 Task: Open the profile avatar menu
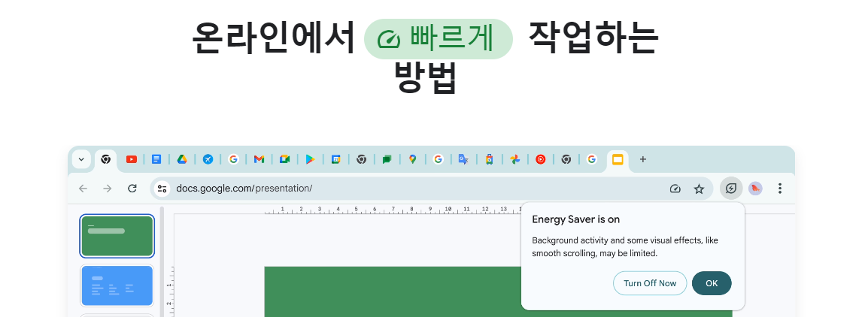click(755, 189)
